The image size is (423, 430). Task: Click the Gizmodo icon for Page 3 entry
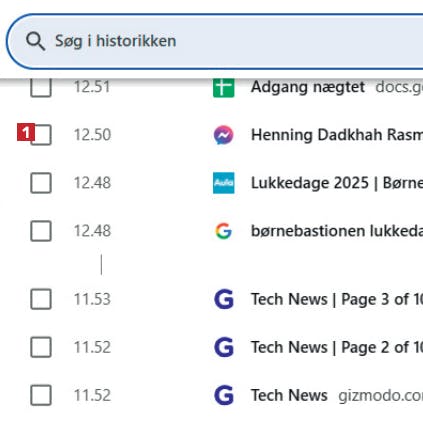tap(224, 299)
